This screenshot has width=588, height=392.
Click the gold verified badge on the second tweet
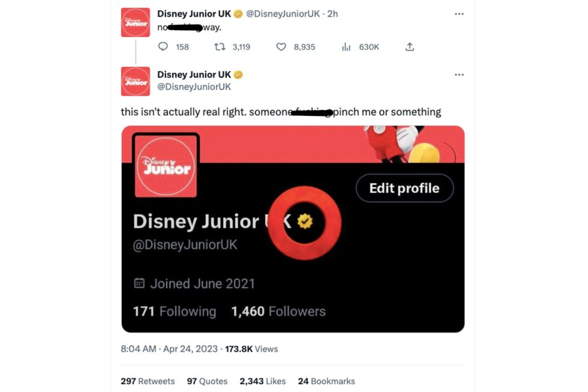point(238,74)
